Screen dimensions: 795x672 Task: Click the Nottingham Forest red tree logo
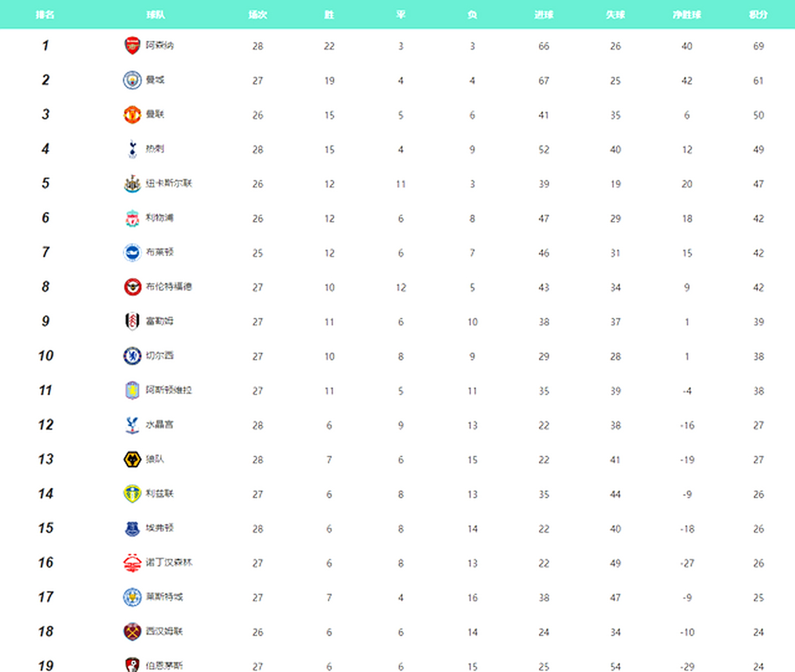click(x=132, y=563)
